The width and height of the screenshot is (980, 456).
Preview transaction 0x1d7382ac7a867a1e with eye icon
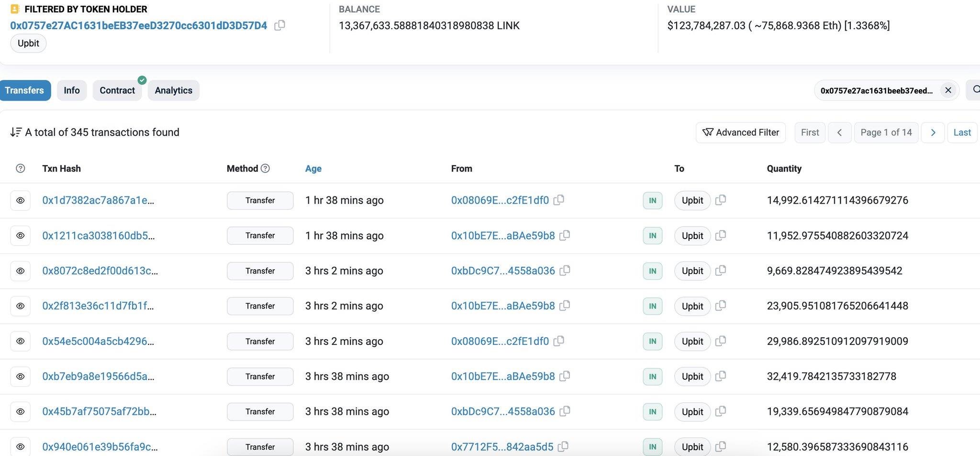tap(21, 200)
